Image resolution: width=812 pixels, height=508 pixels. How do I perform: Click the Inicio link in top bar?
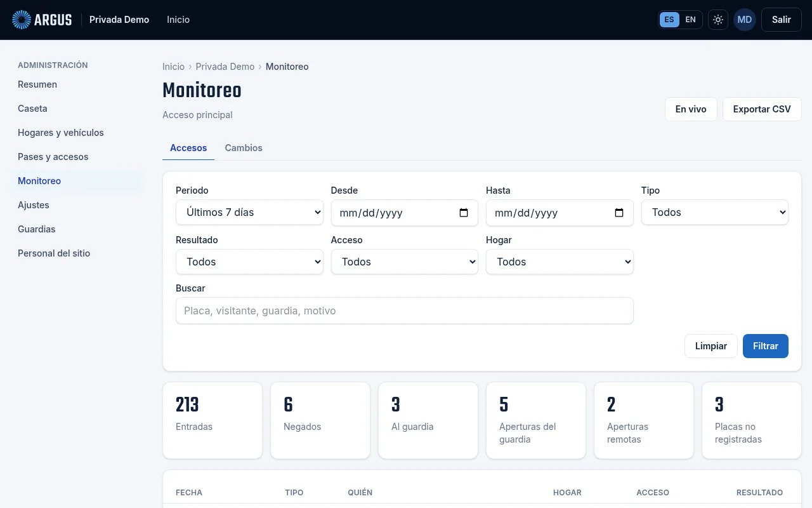(x=178, y=20)
